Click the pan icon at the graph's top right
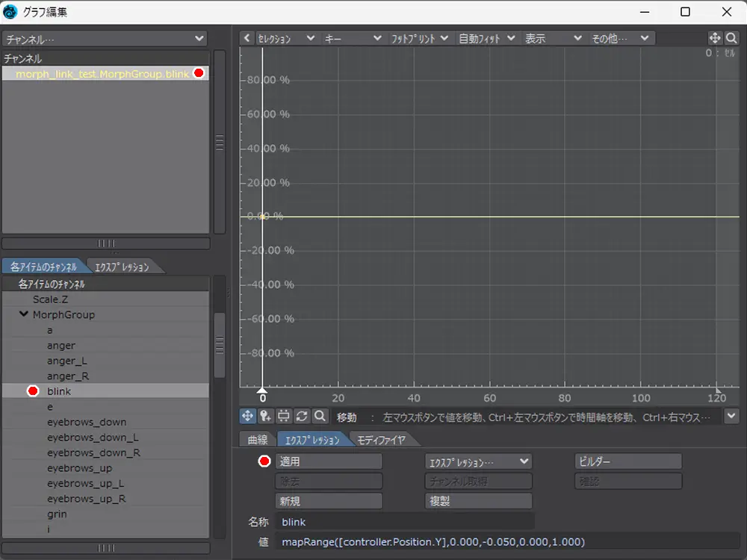Screen dimensions: 747x560 coord(714,38)
